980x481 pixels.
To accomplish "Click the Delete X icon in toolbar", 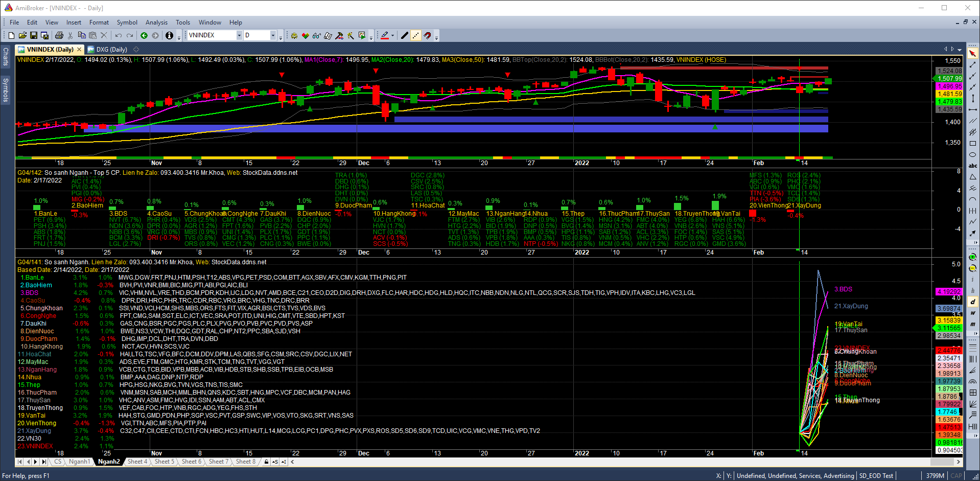I will [x=104, y=35].
